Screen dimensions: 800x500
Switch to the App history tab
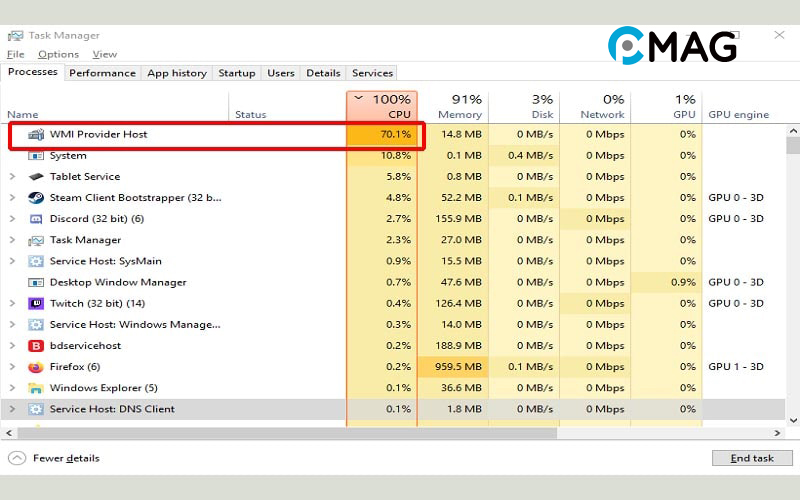177,73
